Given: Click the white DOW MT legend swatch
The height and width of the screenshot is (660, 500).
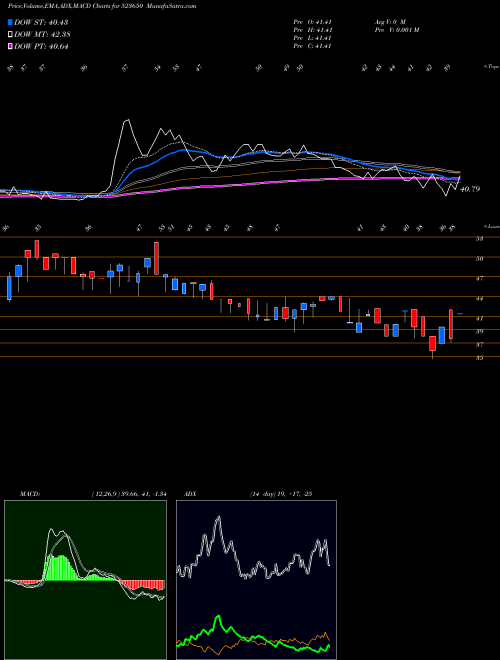Looking at the screenshot, I should [10, 35].
